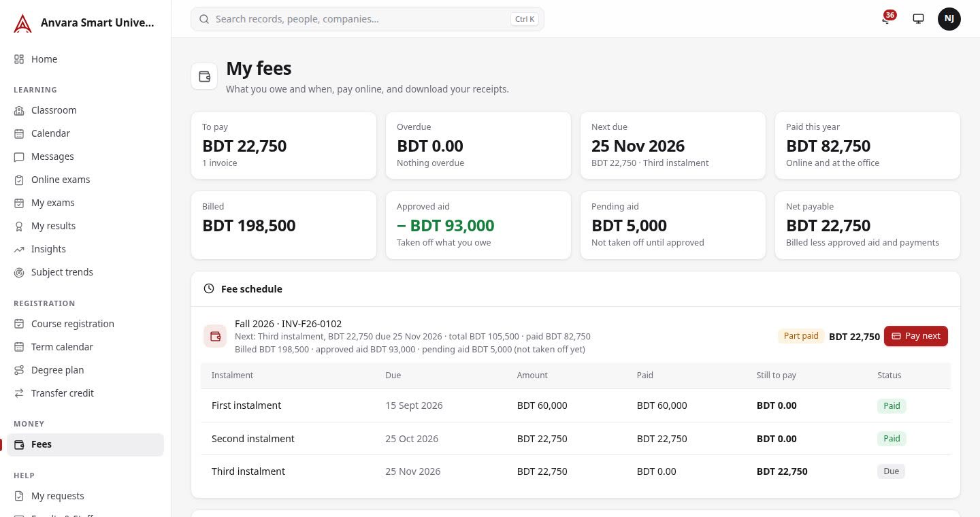
Task: Select the Second instalment row
Action: coord(576,439)
